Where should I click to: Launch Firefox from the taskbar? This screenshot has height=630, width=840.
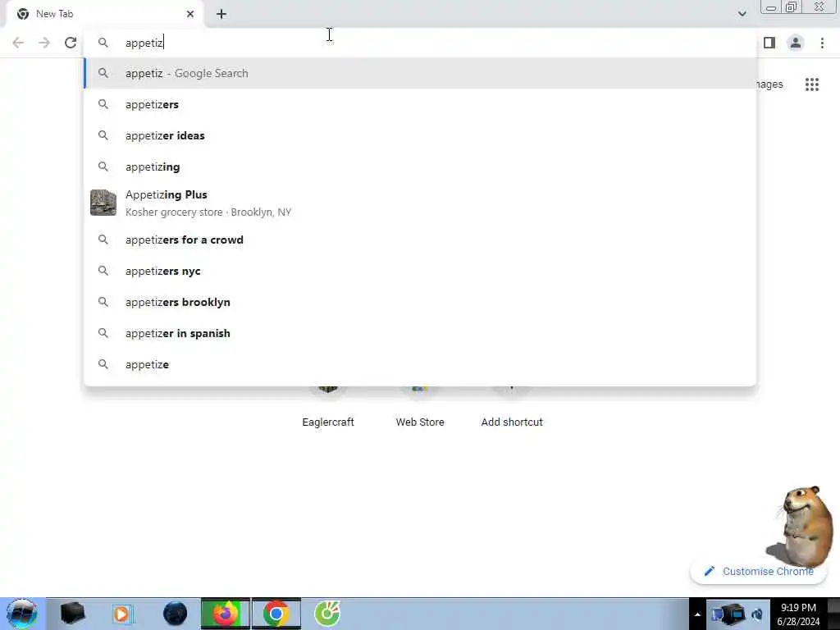coord(226,614)
